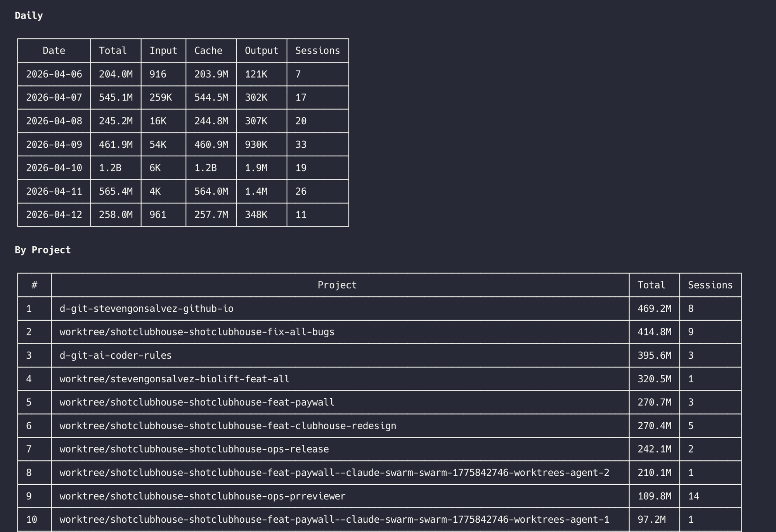This screenshot has height=532, width=776.
Task: Select the Sessions column header in Daily table
Action: [x=317, y=50]
